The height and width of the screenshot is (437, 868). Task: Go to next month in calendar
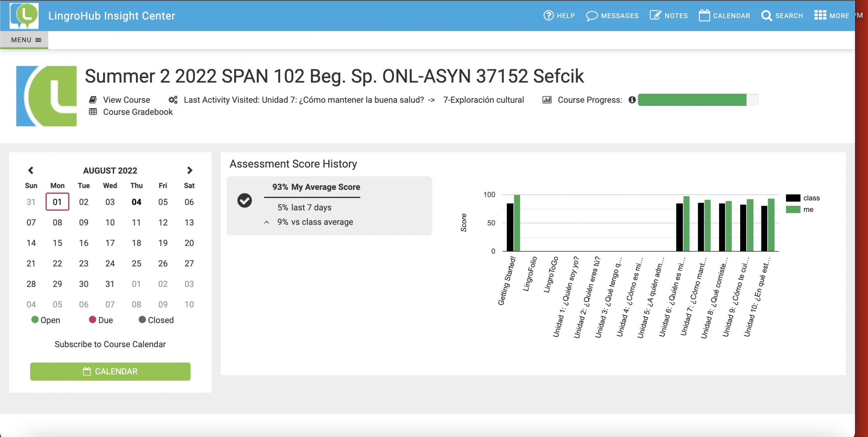(x=190, y=170)
